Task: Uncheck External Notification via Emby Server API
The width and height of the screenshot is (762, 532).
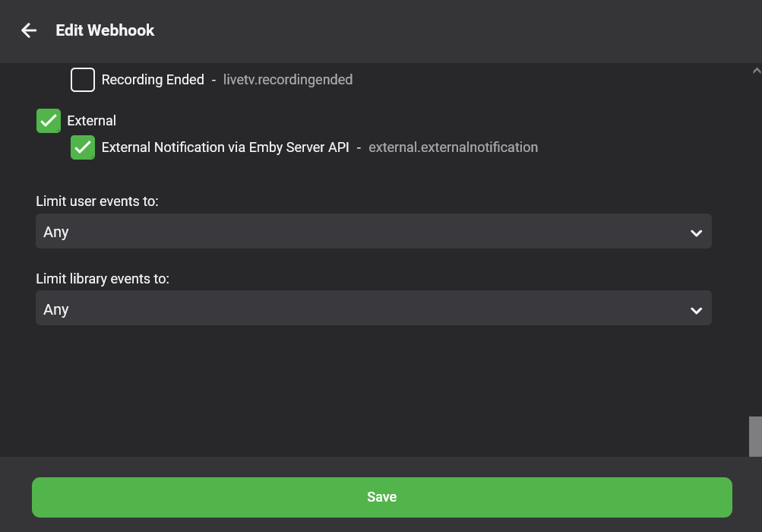Action: pos(82,147)
